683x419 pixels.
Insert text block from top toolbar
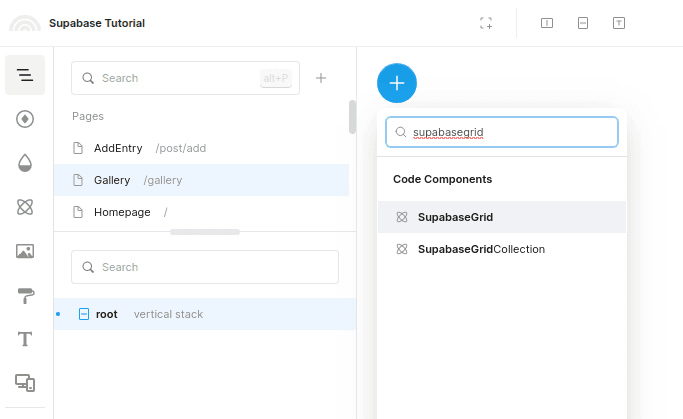coord(619,23)
